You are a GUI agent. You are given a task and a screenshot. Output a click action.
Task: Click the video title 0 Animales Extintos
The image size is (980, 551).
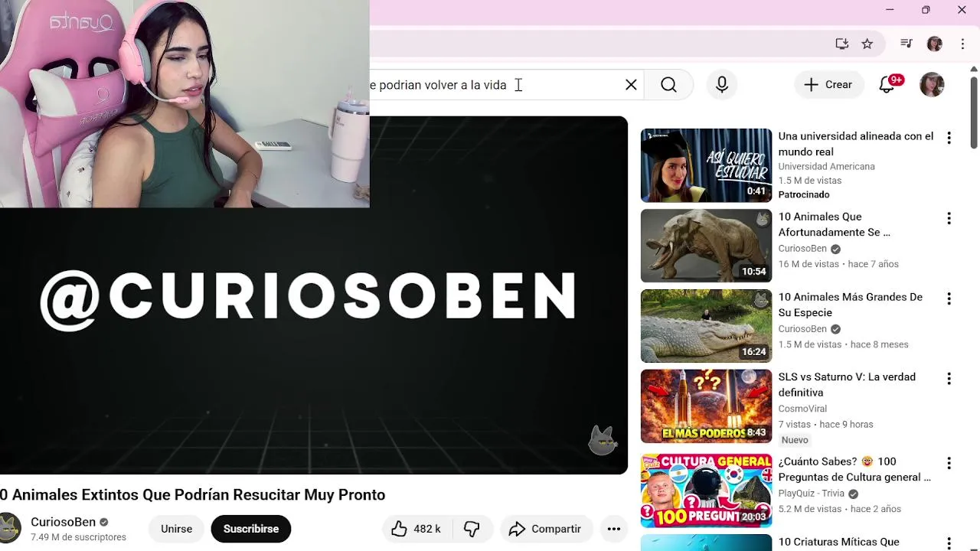coord(193,495)
